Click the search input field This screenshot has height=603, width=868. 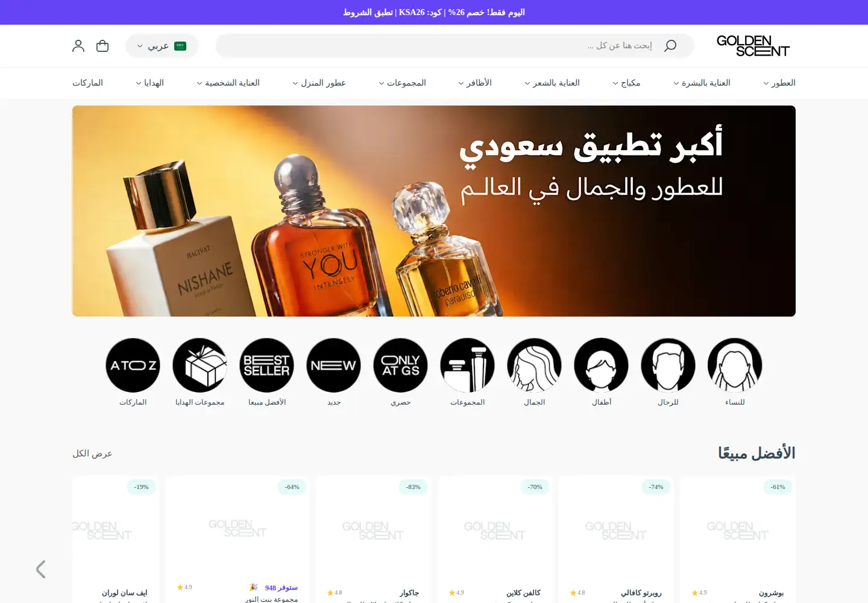pos(455,46)
